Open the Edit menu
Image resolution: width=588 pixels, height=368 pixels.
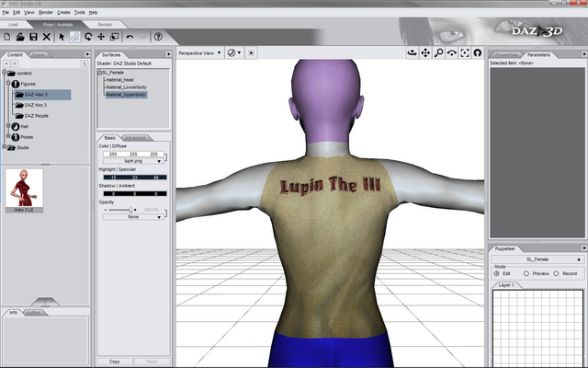17,12
